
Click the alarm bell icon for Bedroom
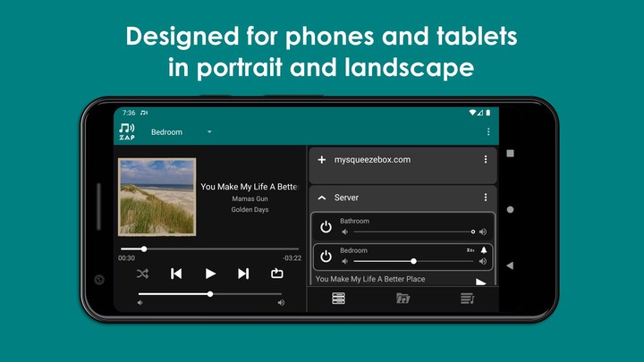click(484, 250)
